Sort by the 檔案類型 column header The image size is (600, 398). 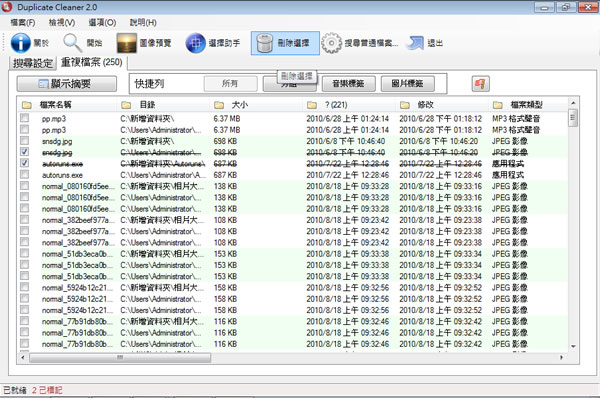(526, 105)
